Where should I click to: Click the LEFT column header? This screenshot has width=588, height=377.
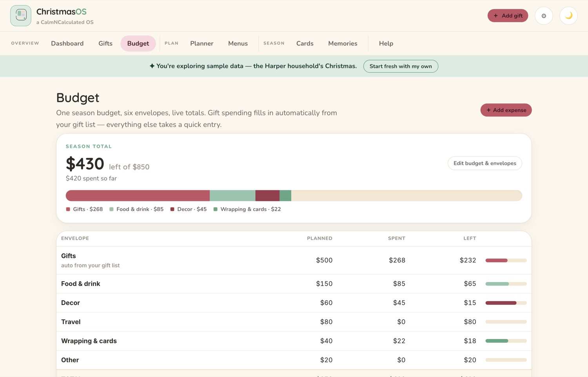[x=470, y=239]
